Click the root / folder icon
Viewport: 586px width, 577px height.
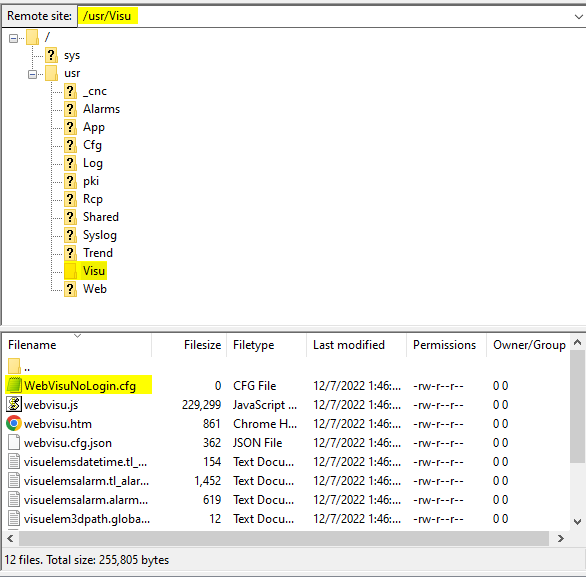(32, 37)
